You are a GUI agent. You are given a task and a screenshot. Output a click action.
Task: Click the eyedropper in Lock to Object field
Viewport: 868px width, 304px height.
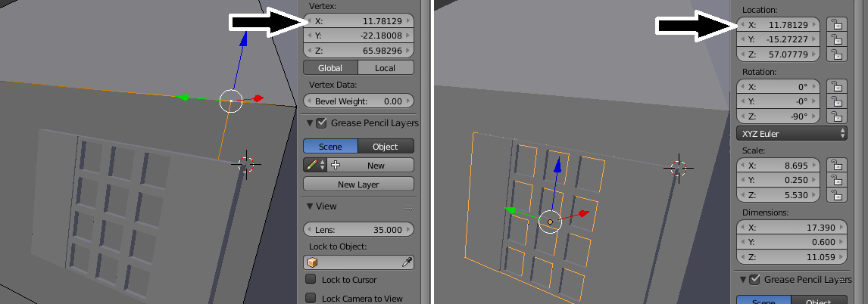point(407,262)
